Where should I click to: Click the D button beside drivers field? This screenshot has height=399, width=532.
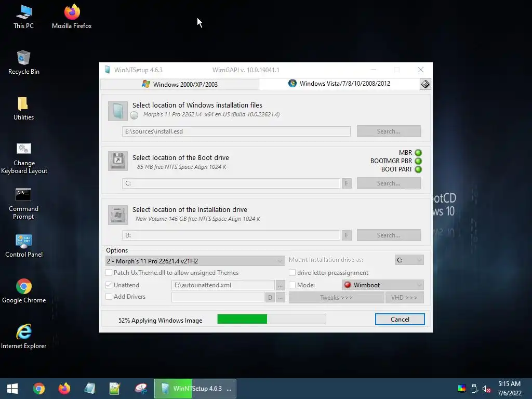click(270, 298)
